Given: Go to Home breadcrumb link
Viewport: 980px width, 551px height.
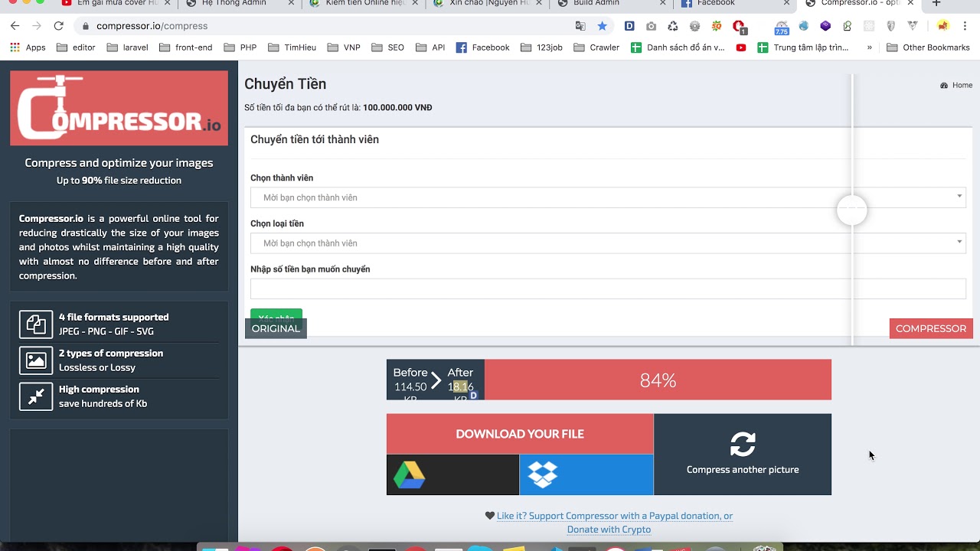Looking at the screenshot, I should point(956,85).
